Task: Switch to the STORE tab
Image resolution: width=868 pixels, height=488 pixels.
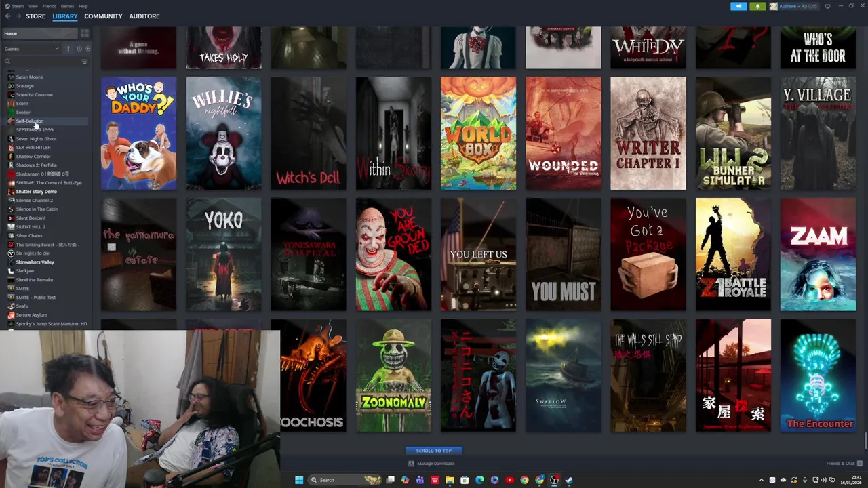Action: coord(36,16)
